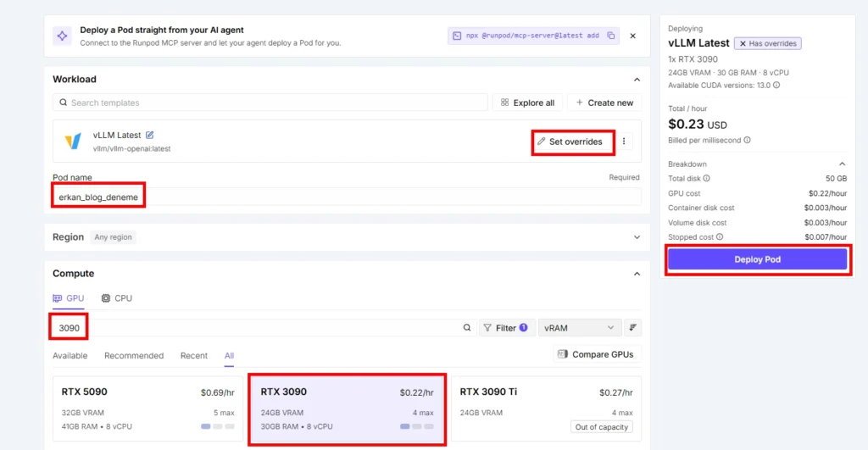Click the Container disk cost value $0.003/hour
Image resolution: width=868 pixels, height=450 pixels.
coord(826,208)
